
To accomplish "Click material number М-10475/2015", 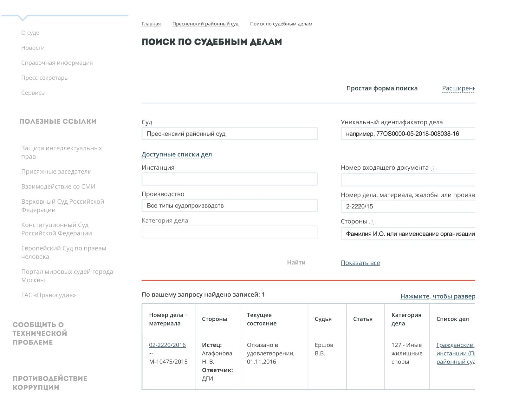I will pyautogui.click(x=168, y=362).
